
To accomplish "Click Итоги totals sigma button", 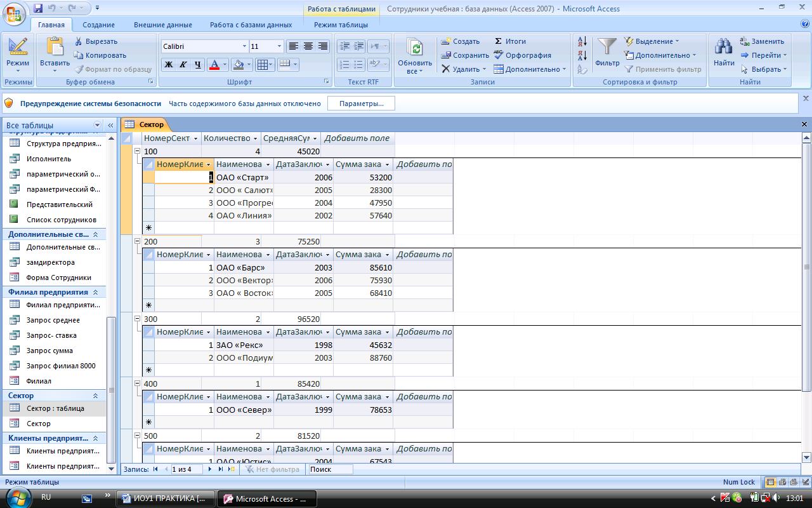I will (x=510, y=41).
